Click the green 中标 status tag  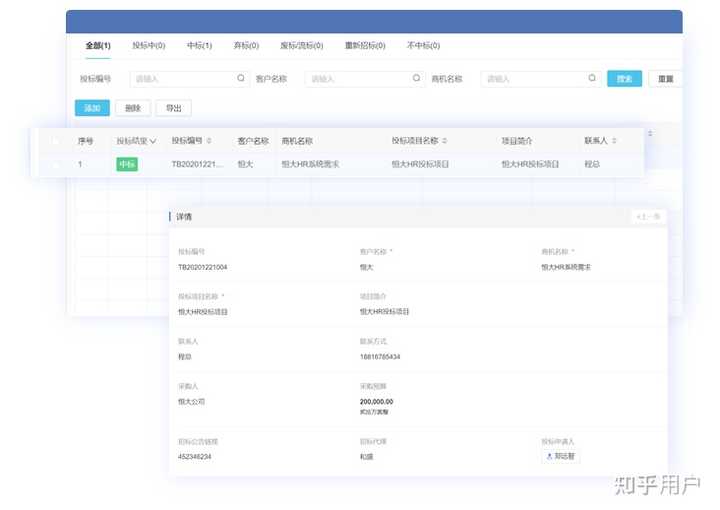pyautogui.click(x=127, y=164)
